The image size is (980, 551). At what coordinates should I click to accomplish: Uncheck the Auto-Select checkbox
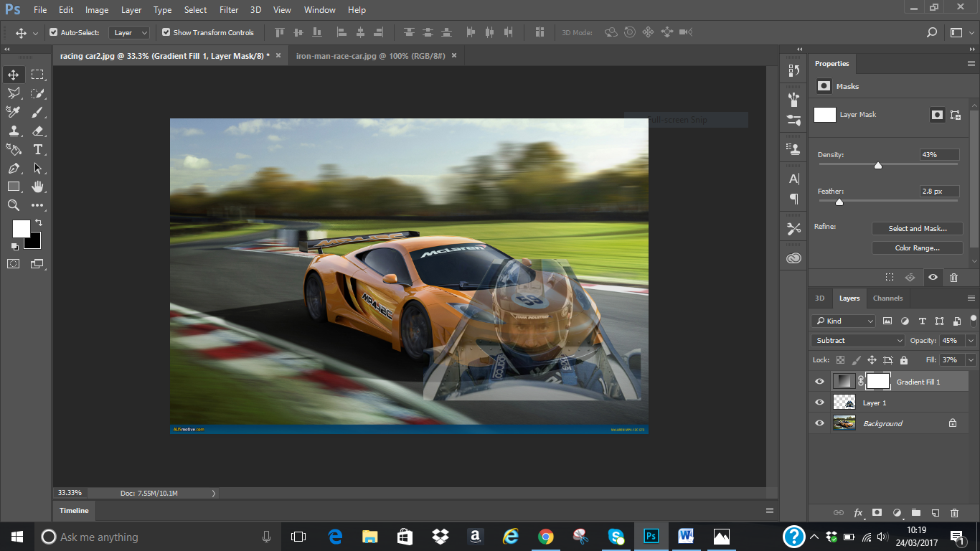53,32
